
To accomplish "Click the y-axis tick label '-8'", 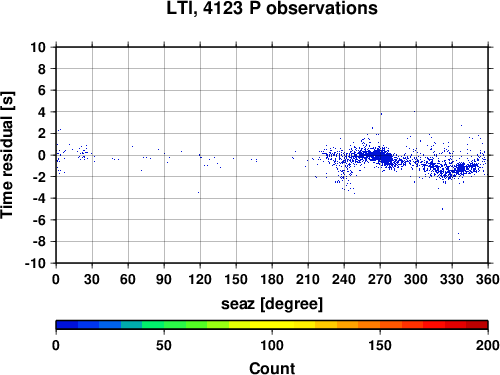I will [39, 241].
